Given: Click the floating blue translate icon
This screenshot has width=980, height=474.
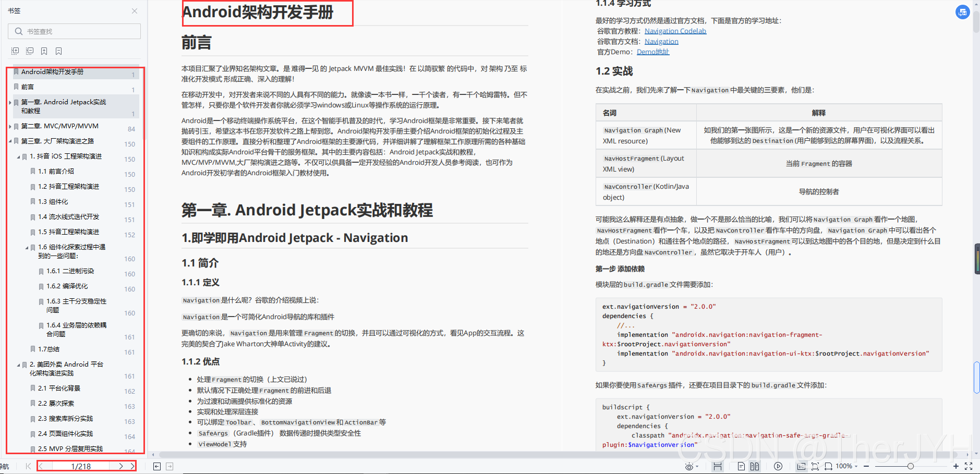Looking at the screenshot, I should coord(962,12).
